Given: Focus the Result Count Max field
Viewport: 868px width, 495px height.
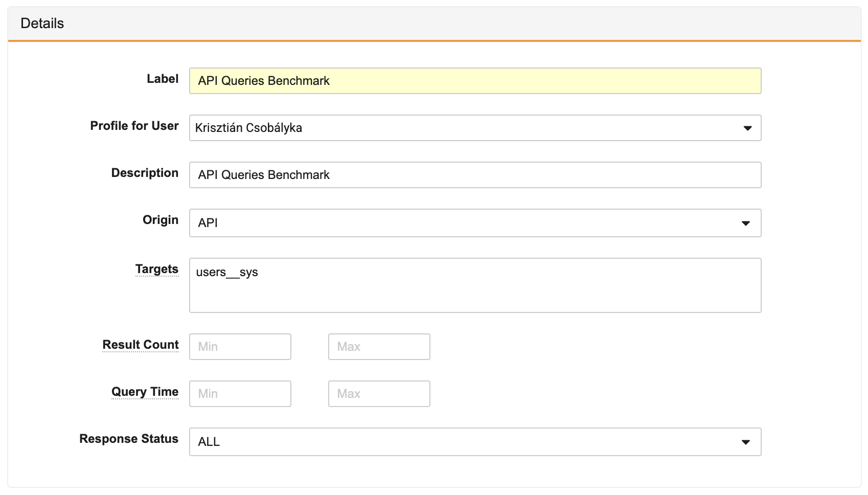Looking at the screenshot, I should click(x=379, y=347).
